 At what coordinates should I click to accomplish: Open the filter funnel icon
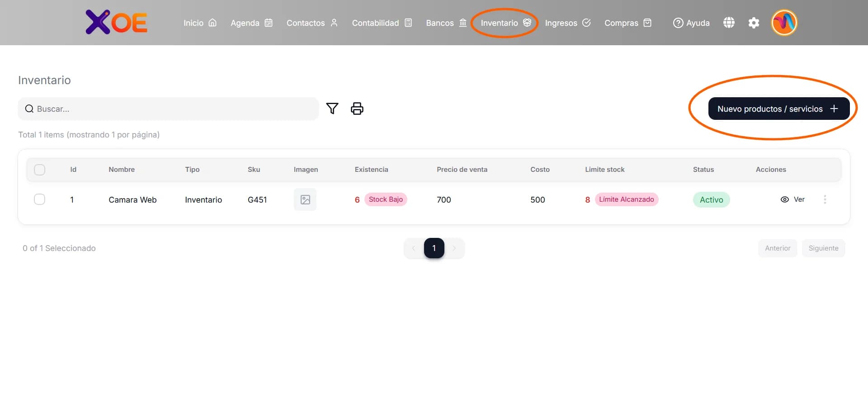(x=332, y=109)
